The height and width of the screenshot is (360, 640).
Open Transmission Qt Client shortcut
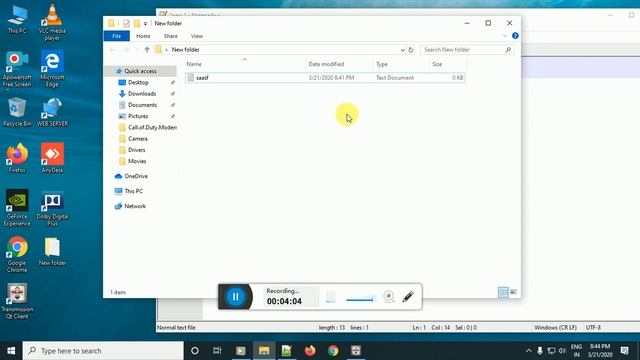click(17, 301)
